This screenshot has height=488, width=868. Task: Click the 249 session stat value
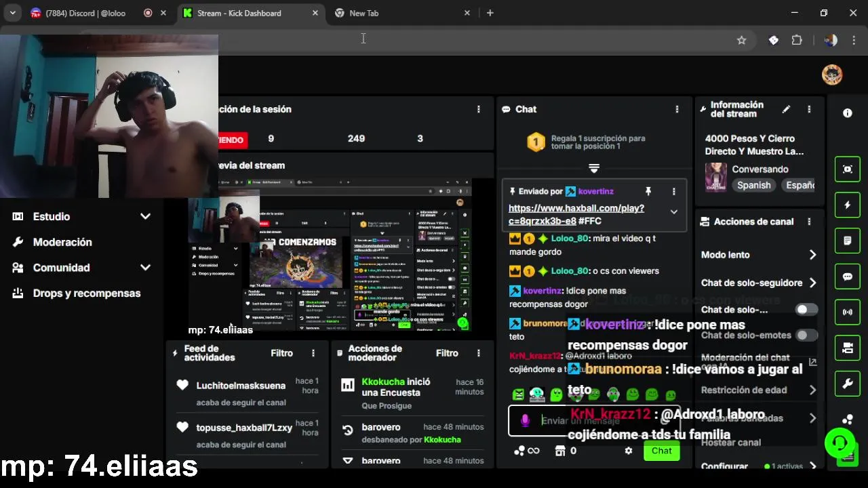click(356, 138)
